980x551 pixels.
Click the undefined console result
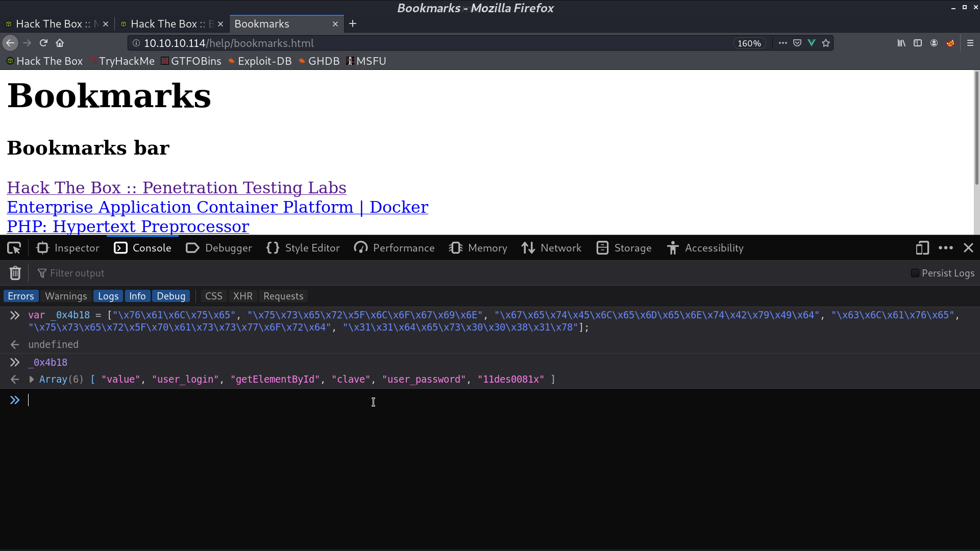coord(53,345)
